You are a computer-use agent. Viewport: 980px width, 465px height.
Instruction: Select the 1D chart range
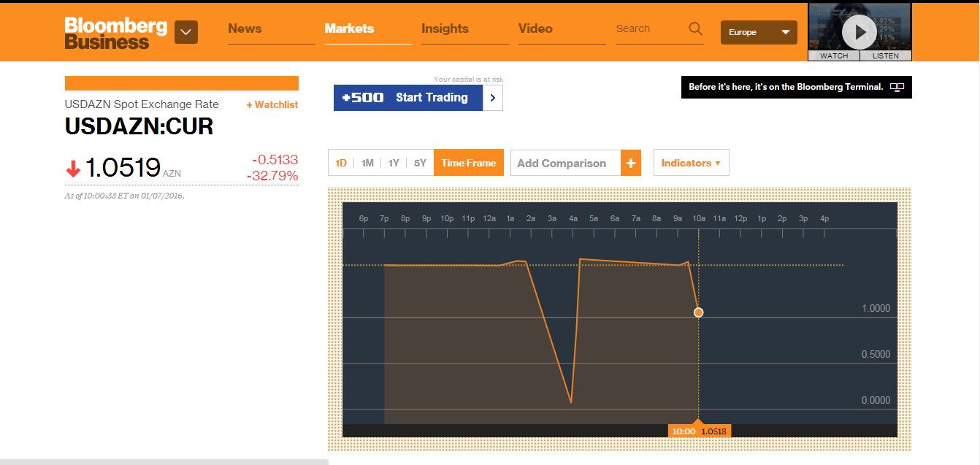pos(341,163)
